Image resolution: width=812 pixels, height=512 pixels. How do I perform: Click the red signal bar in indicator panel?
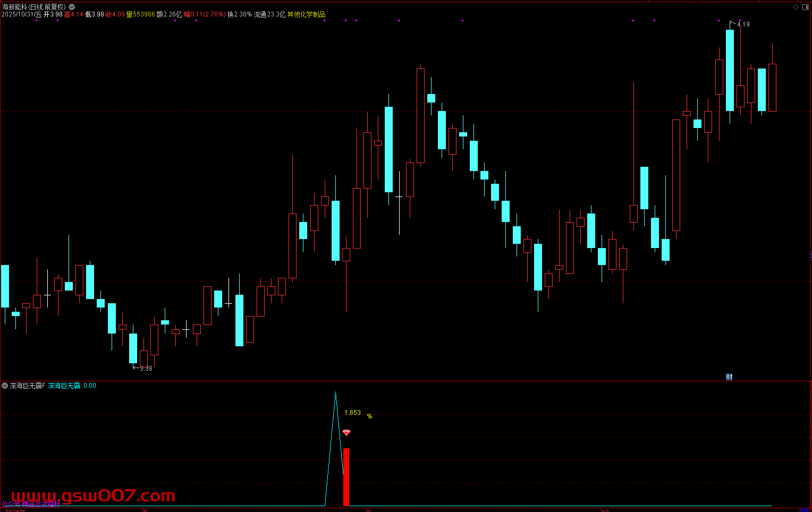[x=346, y=476]
